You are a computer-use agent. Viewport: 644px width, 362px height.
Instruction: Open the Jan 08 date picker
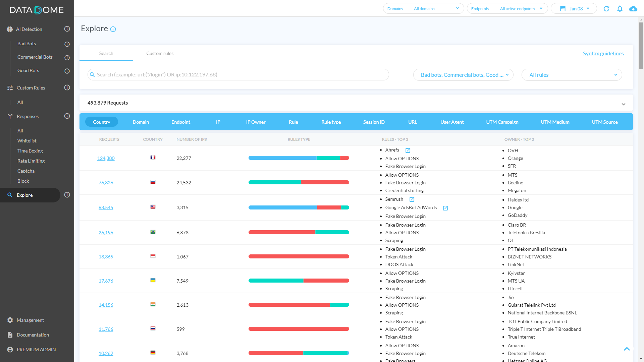click(x=574, y=8)
